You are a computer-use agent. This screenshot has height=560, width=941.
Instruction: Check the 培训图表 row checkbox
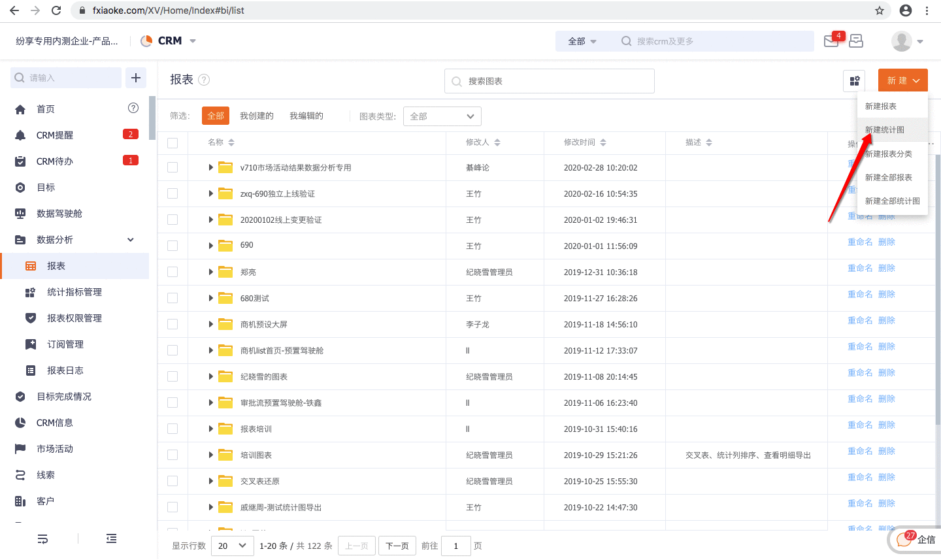(x=173, y=455)
